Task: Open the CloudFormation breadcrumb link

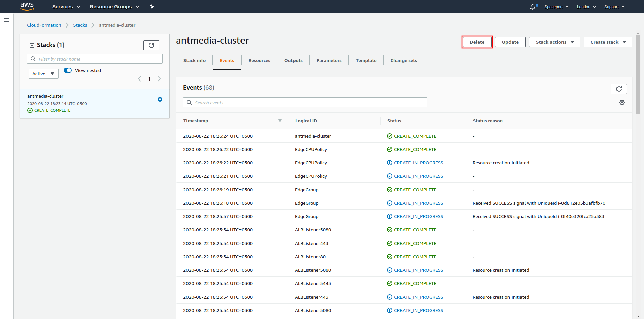Action: pyautogui.click(x=44, y=25)
